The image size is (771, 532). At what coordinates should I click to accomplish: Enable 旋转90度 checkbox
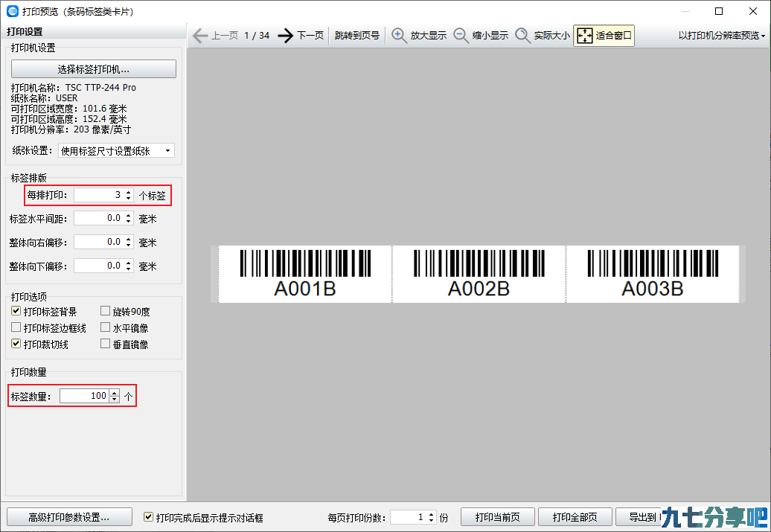coord(105,311)
